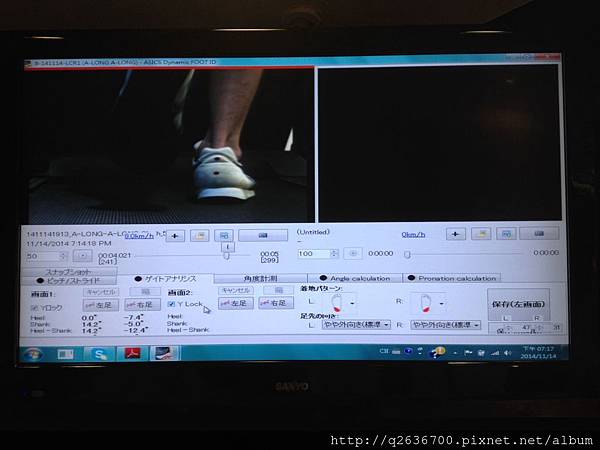Switch to the ゲイトアナリシス tab

[165, 279]
